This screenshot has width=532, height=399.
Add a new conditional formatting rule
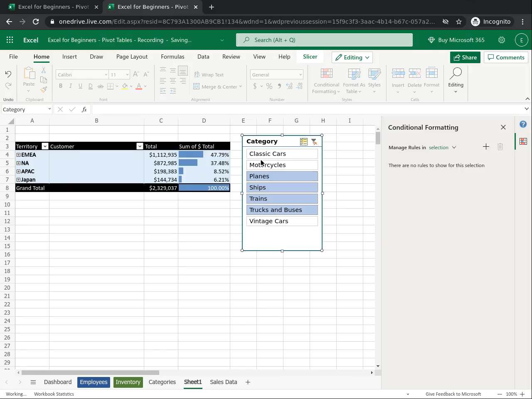pyautogui.click(x=486, y=147)
